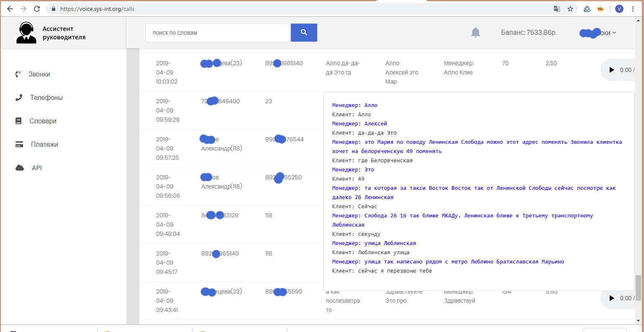Click the Звонки phone icon in sidebar
Image resolution: width=644 pixels, height=332 pixels.
click(18, 74)
